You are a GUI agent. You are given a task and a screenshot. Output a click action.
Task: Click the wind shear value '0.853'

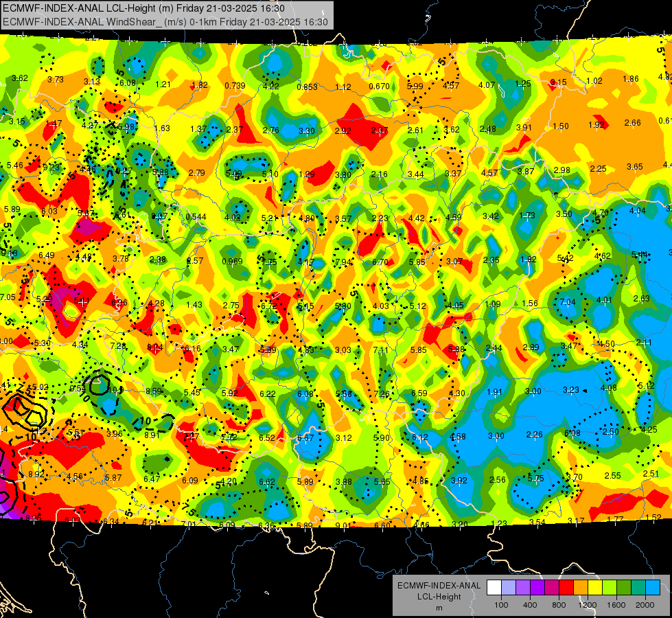point(307,87)
